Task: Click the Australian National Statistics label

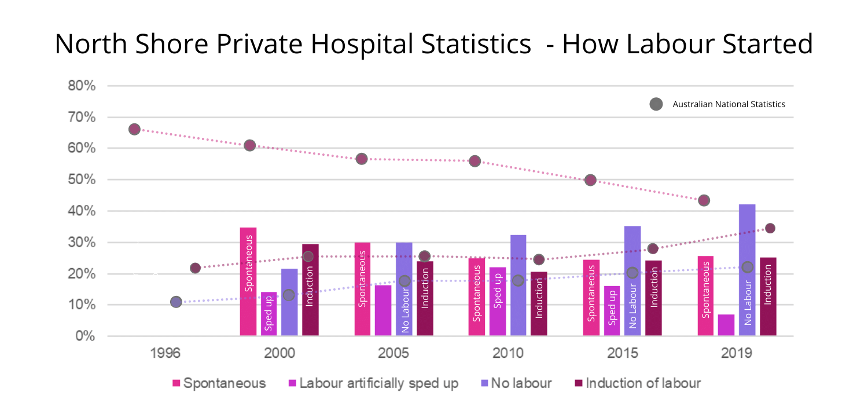Action: click(x=729, y=104)
